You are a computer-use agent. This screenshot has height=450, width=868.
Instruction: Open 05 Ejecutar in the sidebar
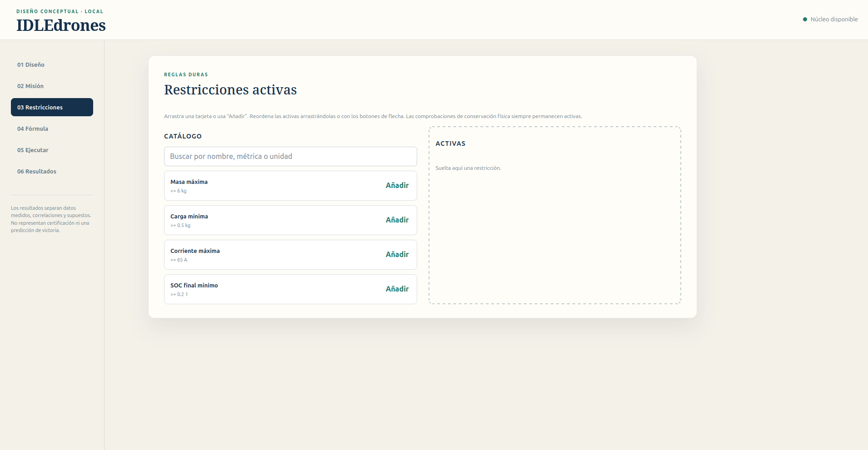coord(52,150)
